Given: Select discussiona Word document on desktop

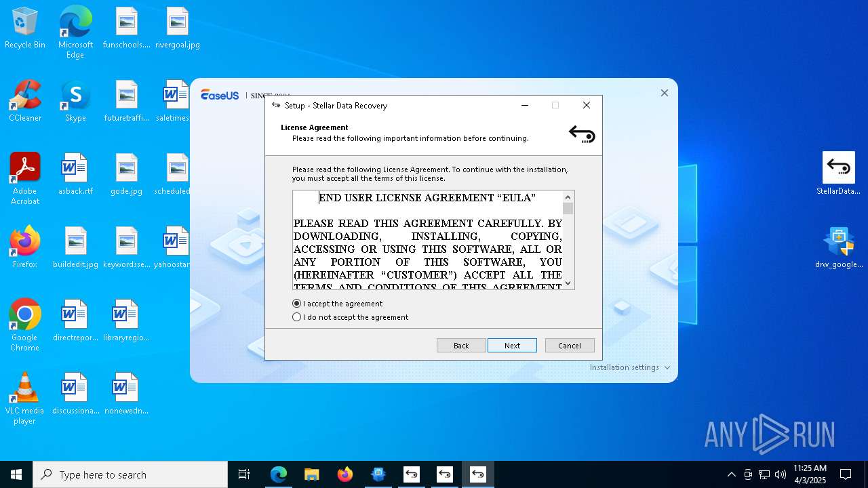Looking at the screenshot, I should click(75, 394).
